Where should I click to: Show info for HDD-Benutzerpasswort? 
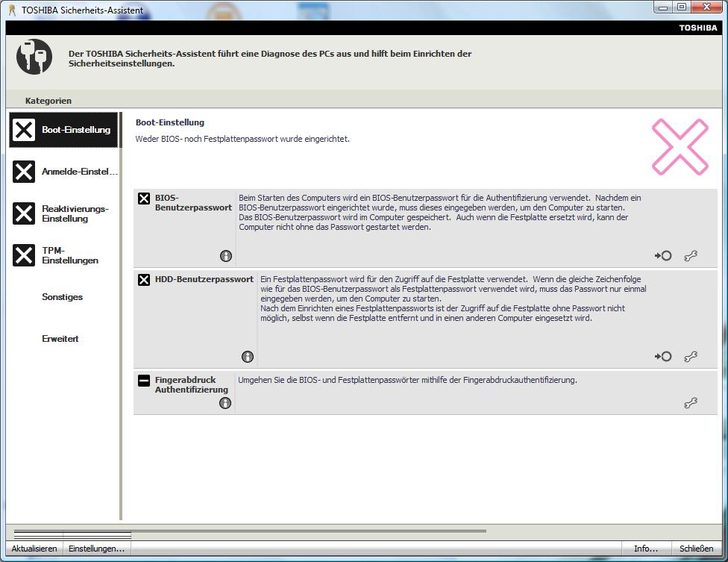click(248, 356)
